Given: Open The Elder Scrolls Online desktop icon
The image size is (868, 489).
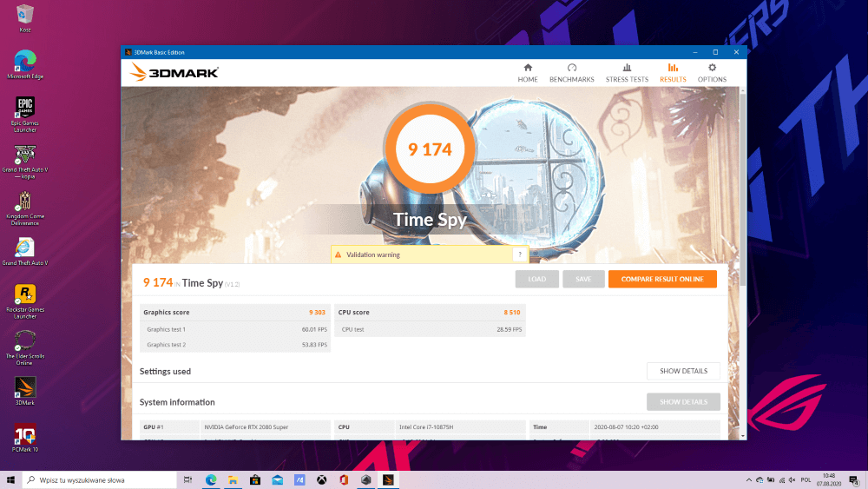Looking at the screenshot, I should 25,347.
